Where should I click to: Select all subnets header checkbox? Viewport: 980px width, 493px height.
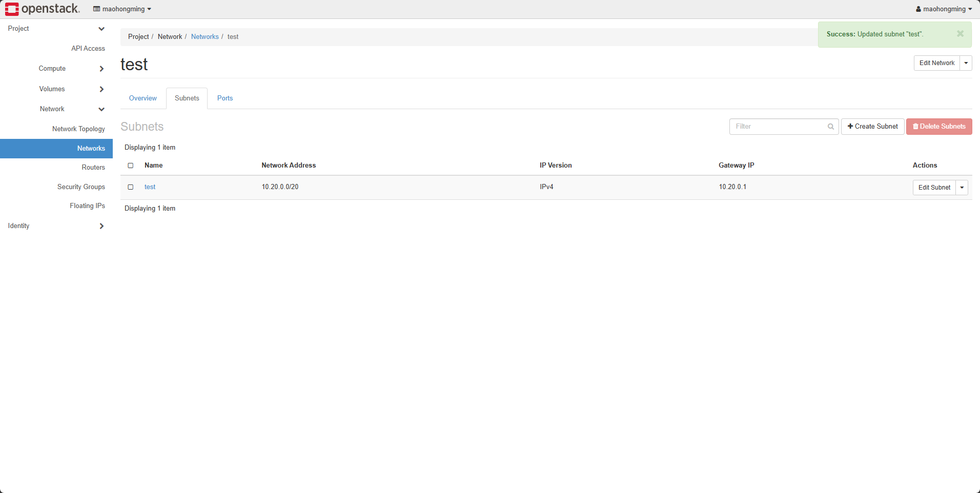point(131,166)
